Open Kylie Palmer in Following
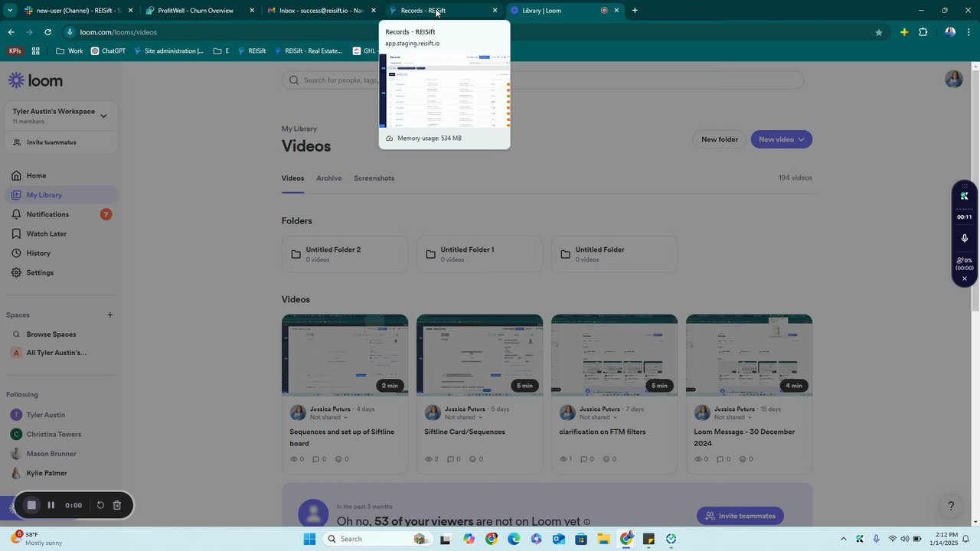980x551 pixels. [61, 473]
